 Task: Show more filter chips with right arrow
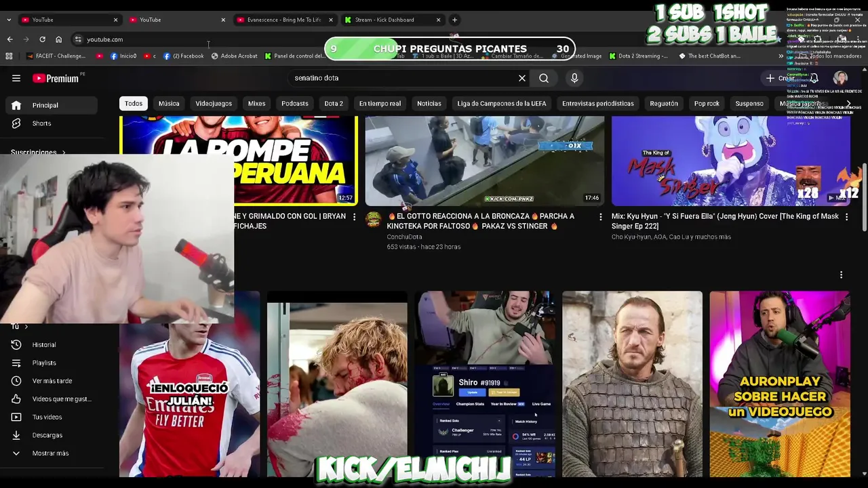[848, 104]
